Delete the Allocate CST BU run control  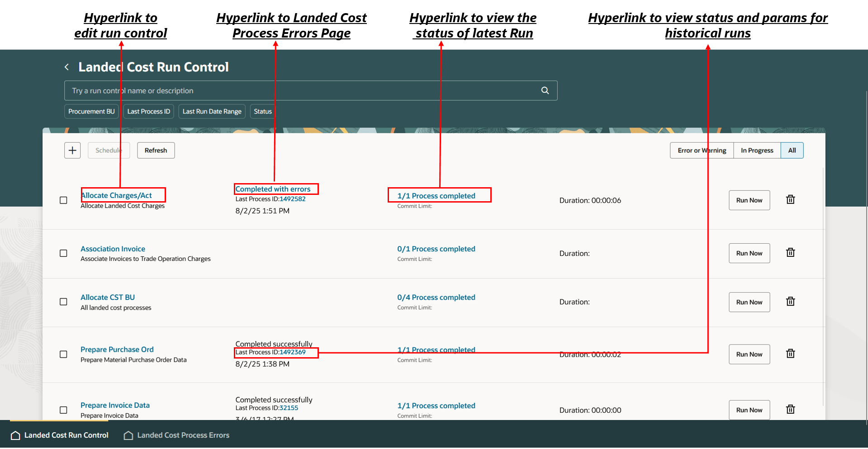790,301
